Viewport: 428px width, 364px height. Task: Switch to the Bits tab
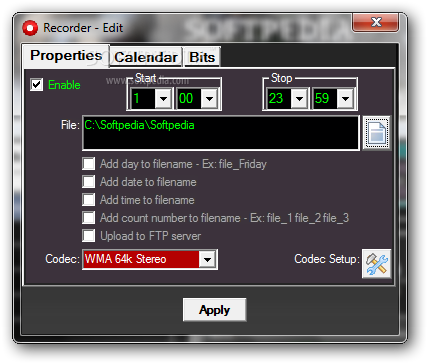click(202, 57)
